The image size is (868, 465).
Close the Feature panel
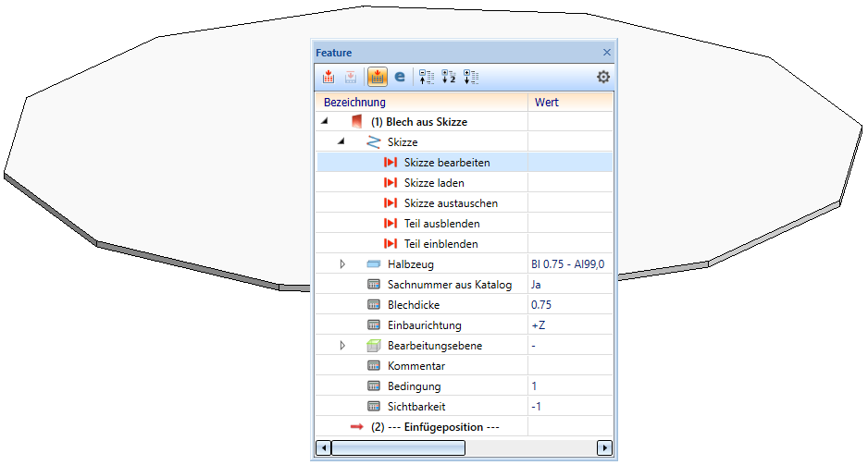coord(607,52)
